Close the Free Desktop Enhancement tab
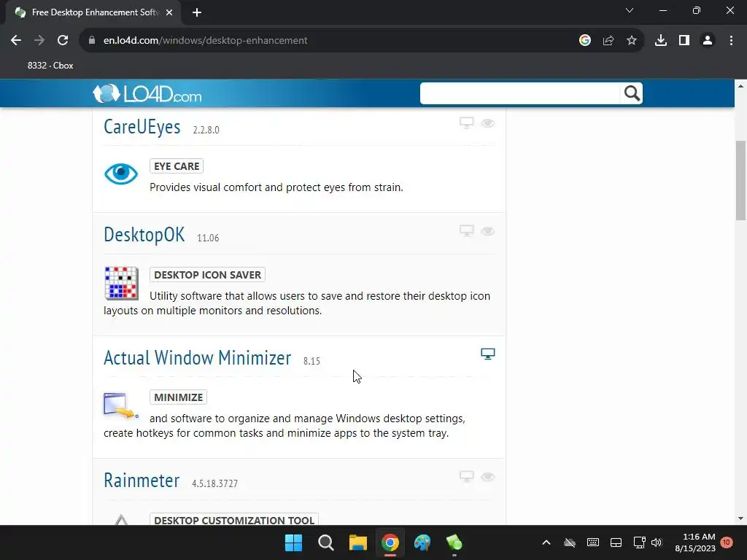This screenshot has height=560, width=747. pyautogui.click(x=169, y=12)
